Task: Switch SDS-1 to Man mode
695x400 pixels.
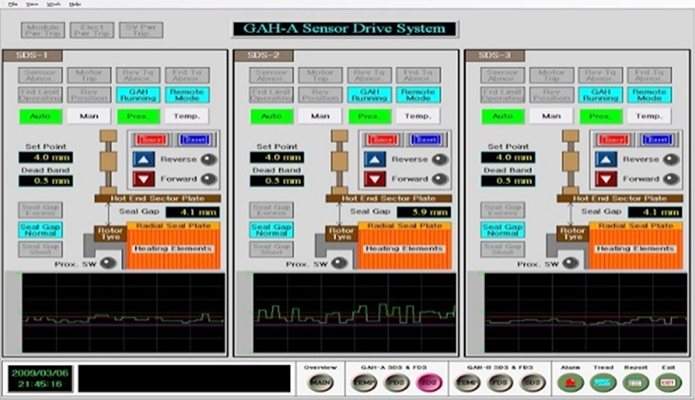Action: click(x=82, y=116)
